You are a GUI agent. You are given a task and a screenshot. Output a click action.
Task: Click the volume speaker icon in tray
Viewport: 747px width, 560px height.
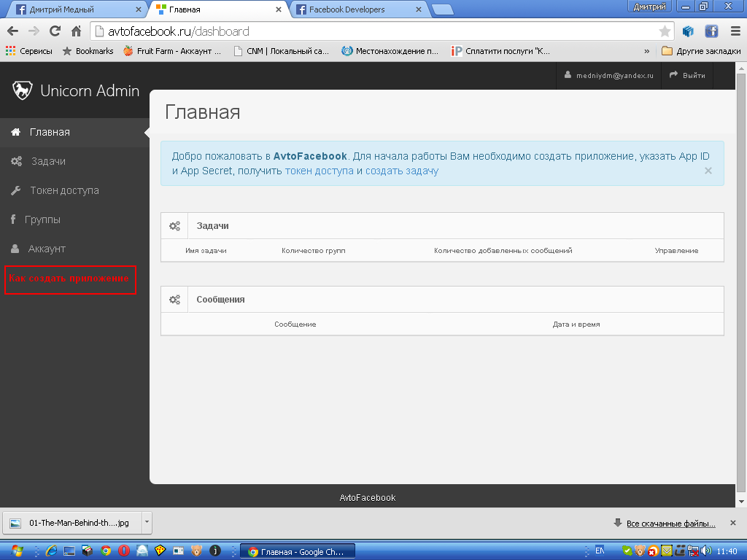click(x=706, y=551)
